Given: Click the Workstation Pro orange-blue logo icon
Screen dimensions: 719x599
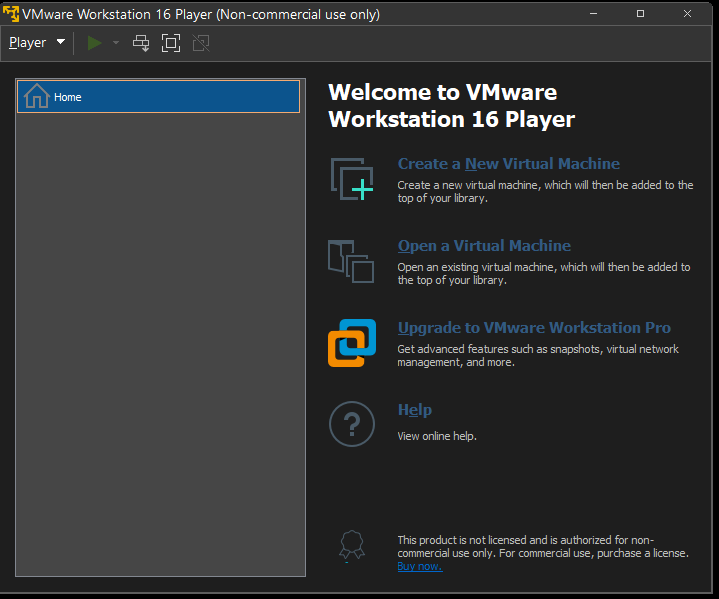Looking at the screenshot, I should [352, 343].
